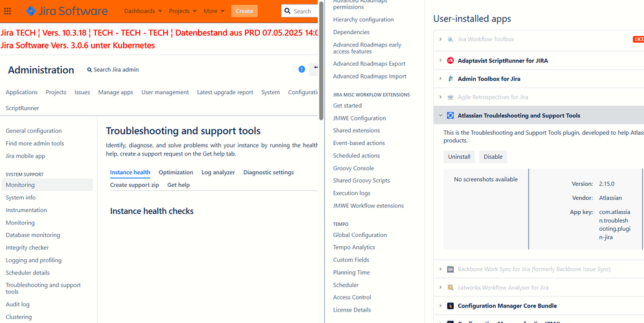
Task: Open the app switcher grid icon
Action: (x=7, y=11)
